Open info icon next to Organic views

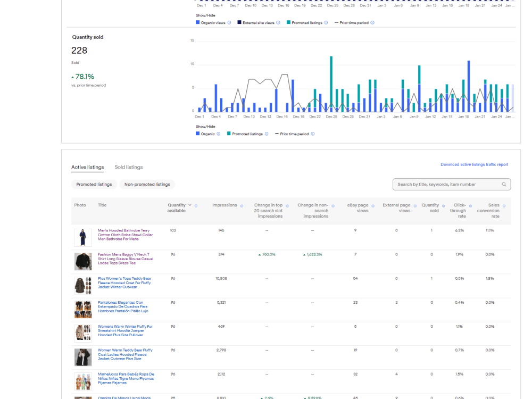(x=229, y=23)
